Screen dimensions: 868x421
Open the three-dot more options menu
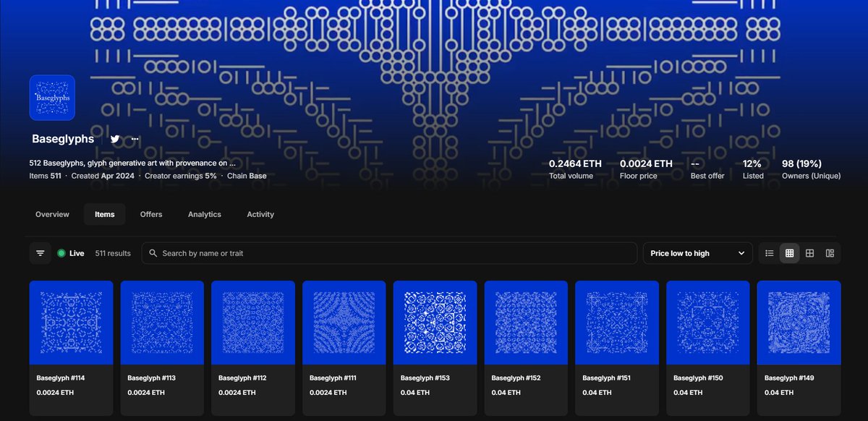pos(135,139)
